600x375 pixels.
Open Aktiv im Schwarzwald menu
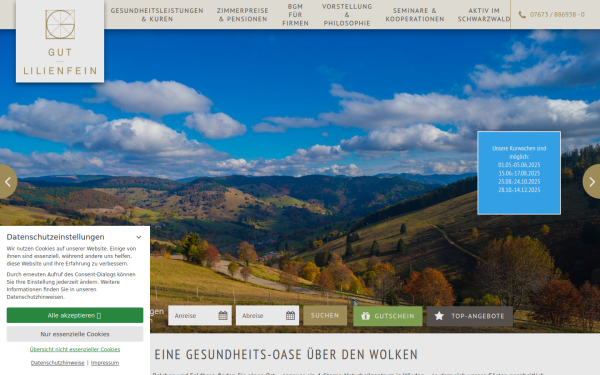point(484,15)
